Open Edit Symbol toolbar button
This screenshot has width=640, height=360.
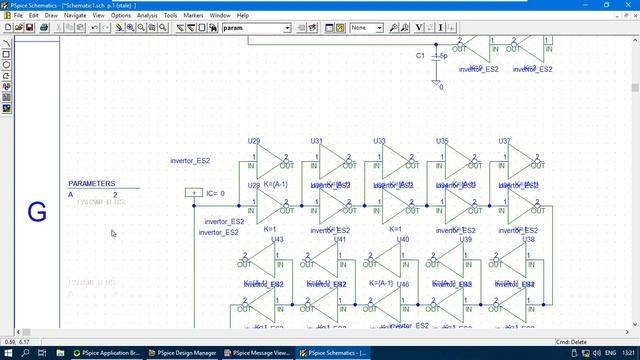[313, 28]
